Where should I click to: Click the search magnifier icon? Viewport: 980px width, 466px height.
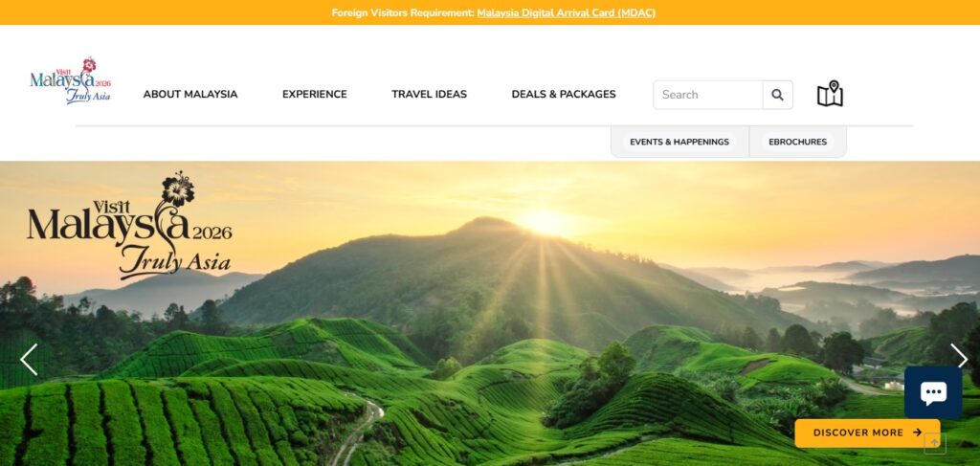coord(777,95)
